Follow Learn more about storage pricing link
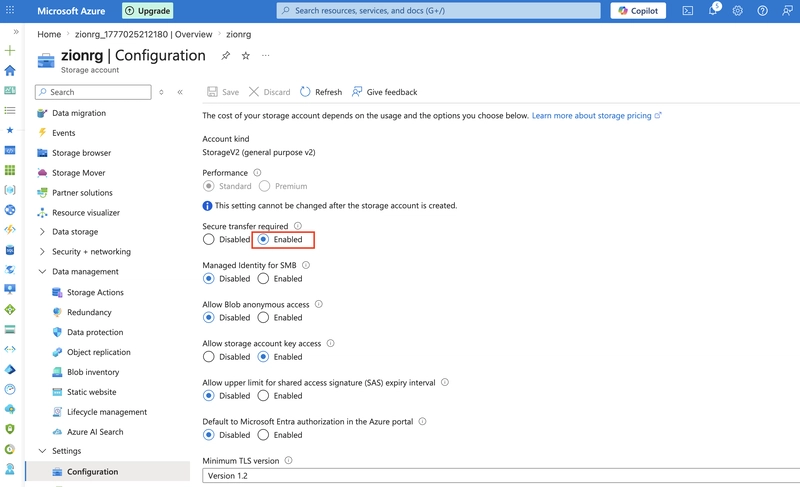 click(596, 116)
